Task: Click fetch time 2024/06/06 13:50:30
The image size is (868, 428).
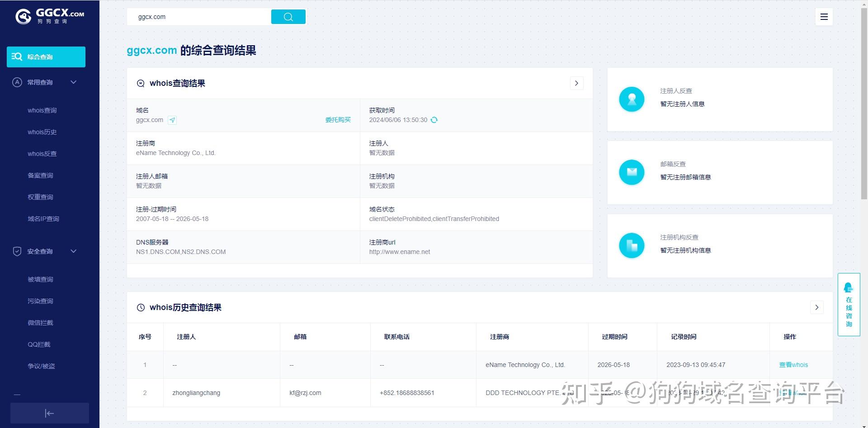Action: tap(398, 120)
